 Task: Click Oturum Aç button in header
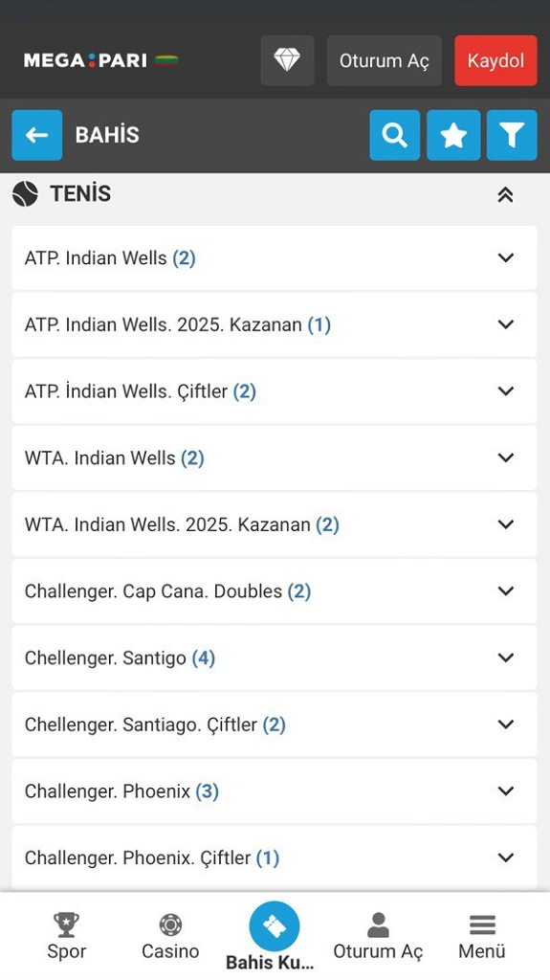(385, 60)
